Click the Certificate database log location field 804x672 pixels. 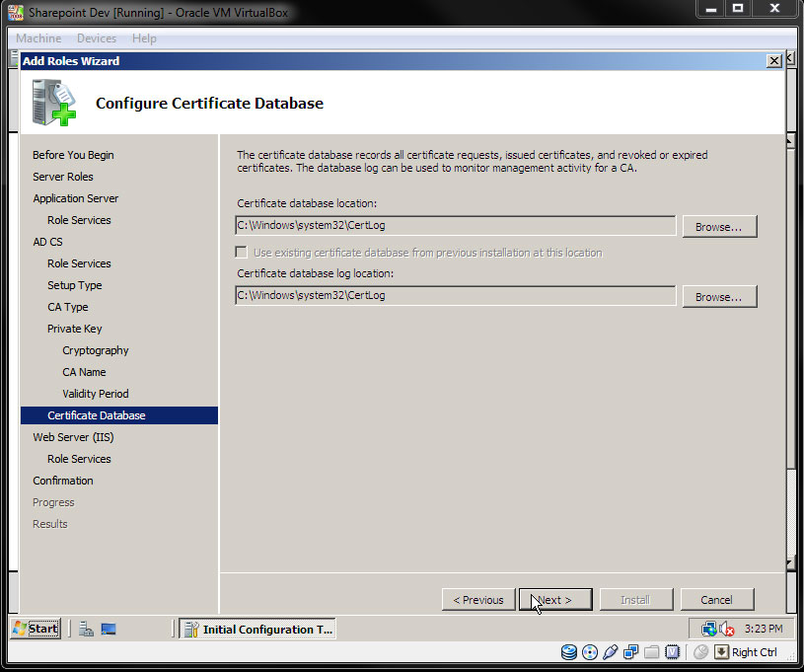click(456, 295)
